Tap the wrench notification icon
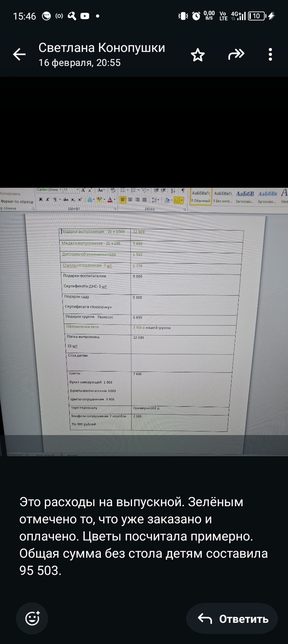The width and height of the screenshot is (288, 644). coord(72,16)
